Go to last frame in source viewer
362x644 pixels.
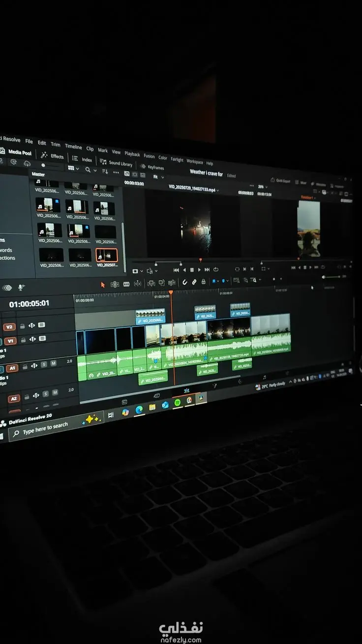(207, 270)
